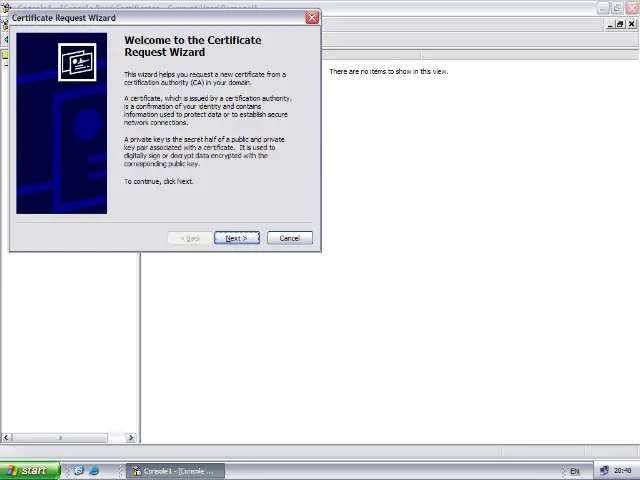Restore the inner Console Root child window
640x480 pixels.
click(x=620, y=24)
